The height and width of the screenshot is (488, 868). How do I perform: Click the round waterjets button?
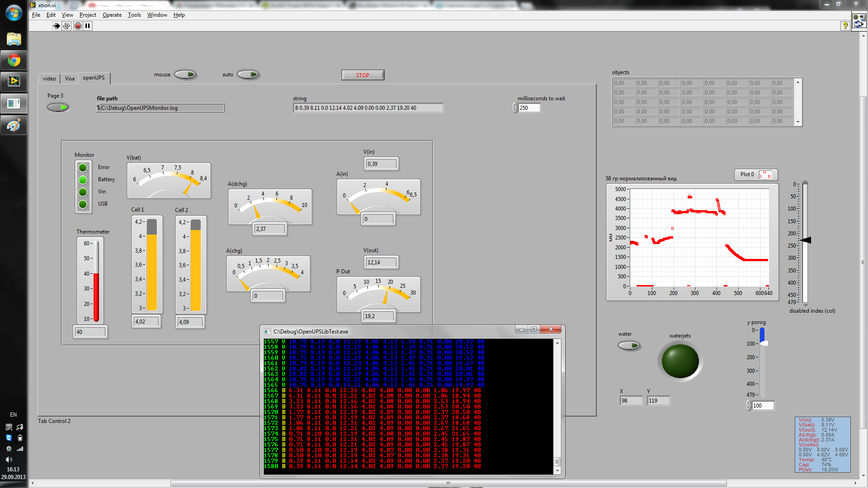(680, 361)
